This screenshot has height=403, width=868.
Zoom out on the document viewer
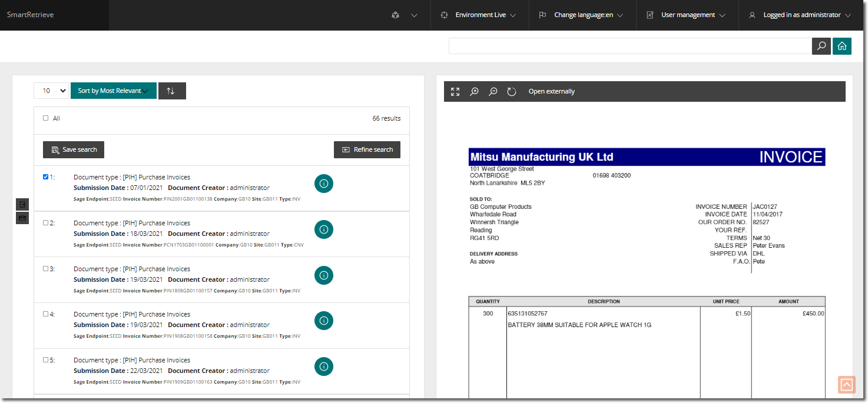pyautogui.click(x=493, y=92)
